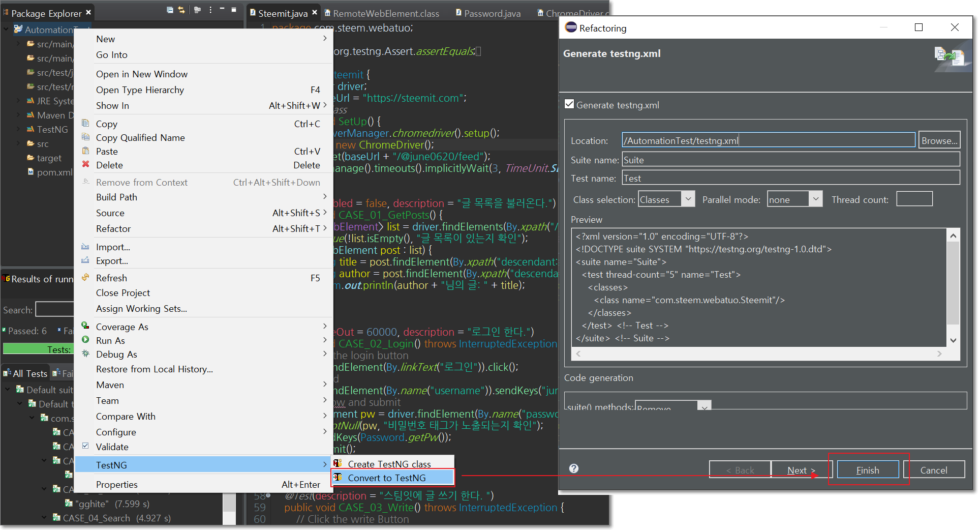The height and width of the screenshot is (530, 980).
Task: Select Go Into from the context menu
Action: (204, 54)
